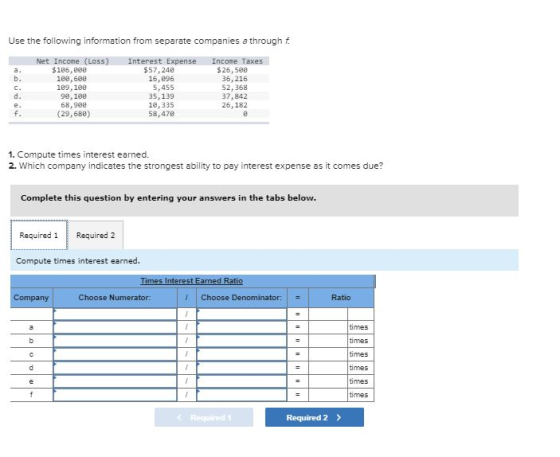The height and width of the screenshot is (457, 560).
Task: Select numerator field for company c
Action: pos(115,354)
